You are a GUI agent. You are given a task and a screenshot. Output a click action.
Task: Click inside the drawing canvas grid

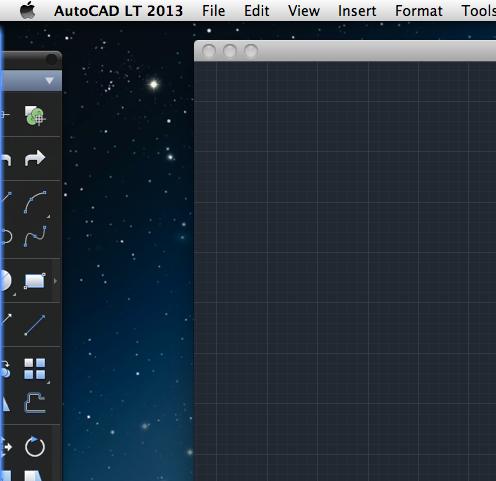click(345, 270)
